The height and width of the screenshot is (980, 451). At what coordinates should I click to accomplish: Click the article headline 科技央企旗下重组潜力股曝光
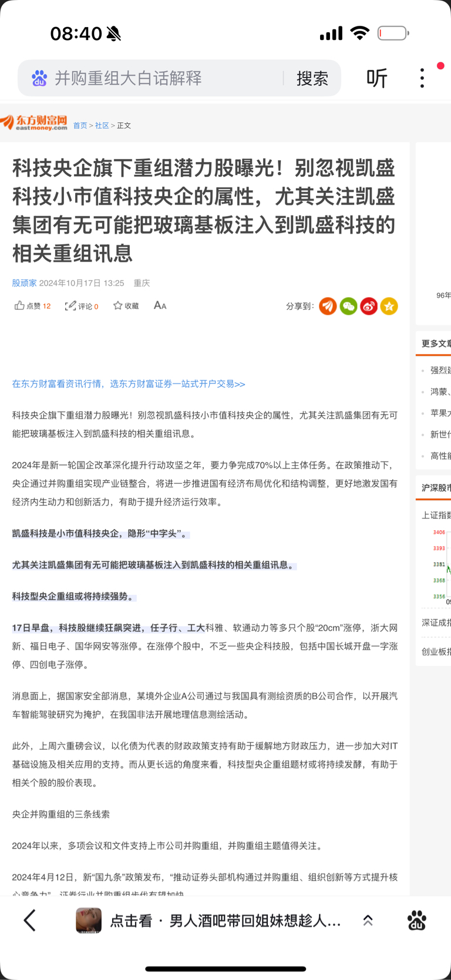click(204, 210)
